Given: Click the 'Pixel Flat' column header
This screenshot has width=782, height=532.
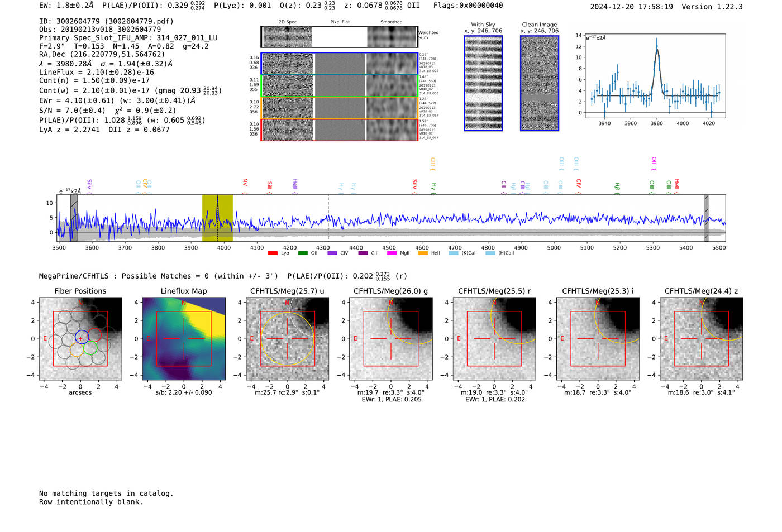Looking at the screenshot, I should (x=340, y=22).
